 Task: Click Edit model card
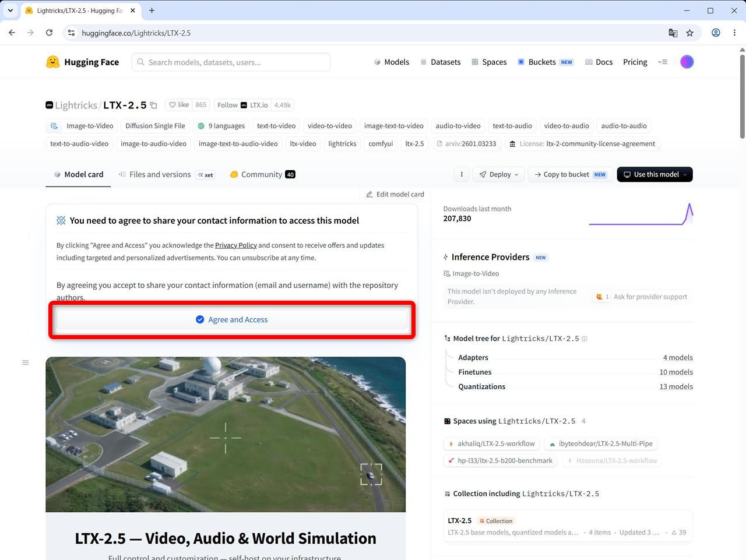click(x=395, y=194)
